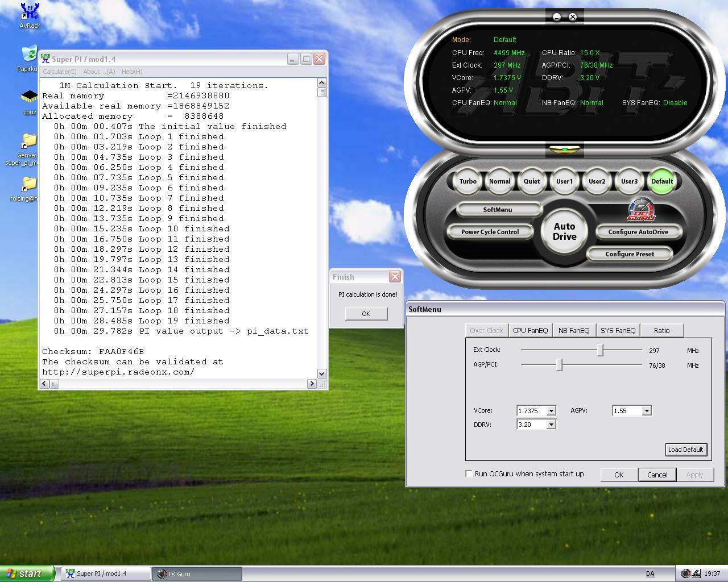Select the User1 preset
This screenshot has width=728, height=582.
point(564,181)
